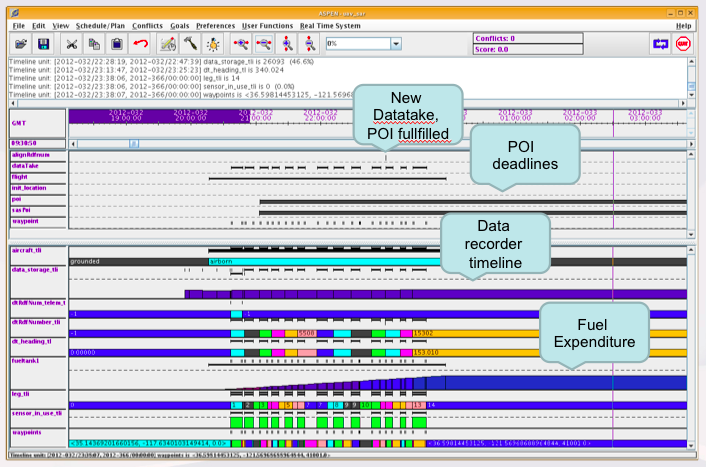Screen dimensions: 706x467
Task: Click the log pane scroll-up arrow
Action: [x=692, y=62]
